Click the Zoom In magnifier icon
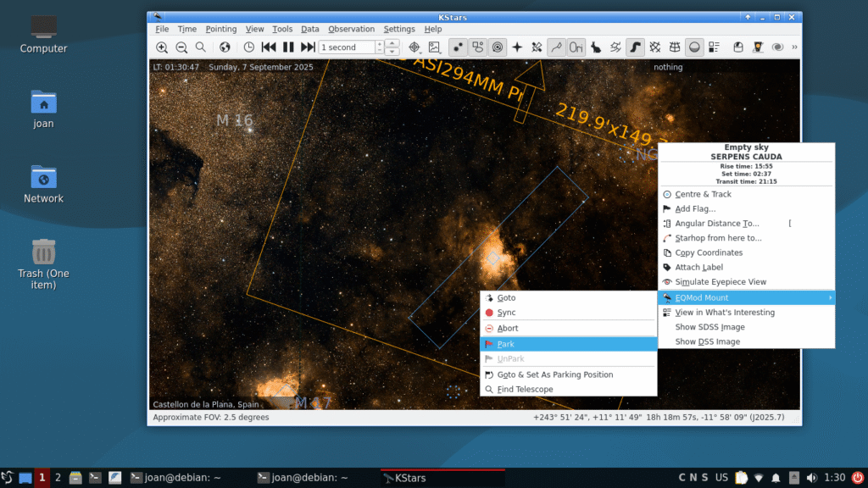 tap(162, 47)
